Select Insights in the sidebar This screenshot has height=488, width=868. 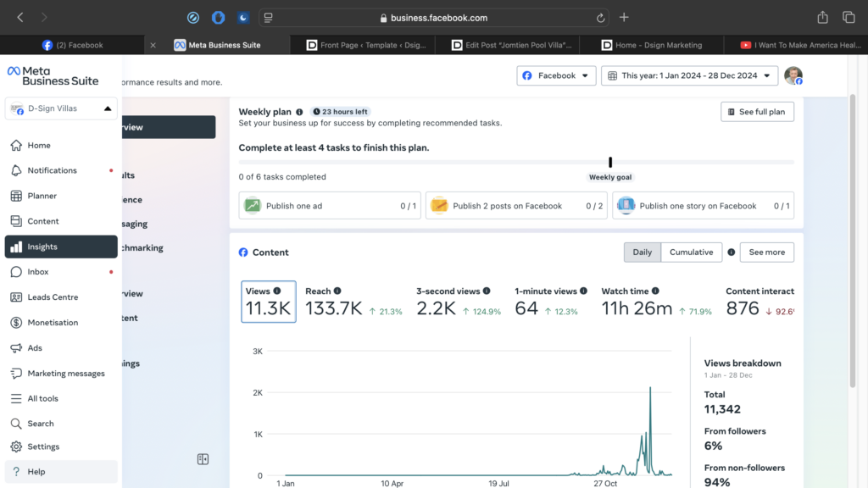(x=61, y=247)
